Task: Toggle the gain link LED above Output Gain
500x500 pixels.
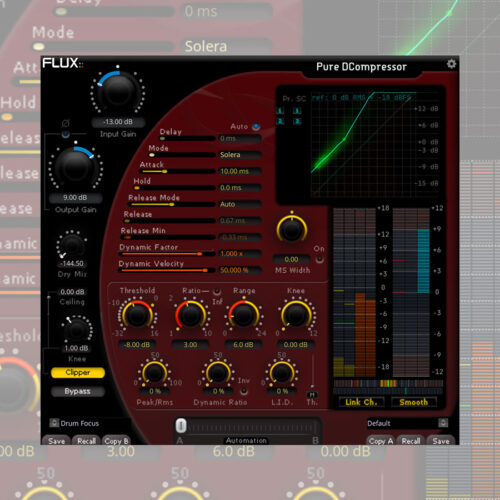Action: click(66, 134)
